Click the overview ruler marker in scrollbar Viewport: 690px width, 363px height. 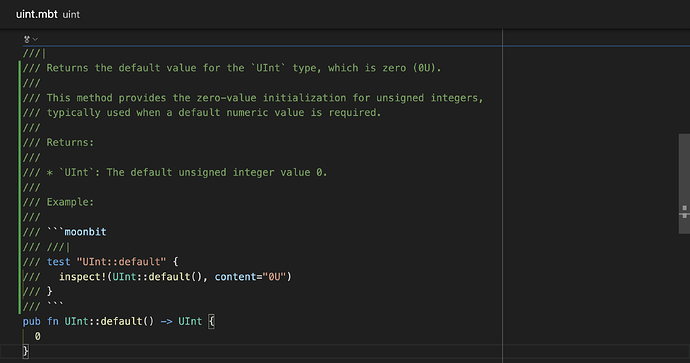684,211
